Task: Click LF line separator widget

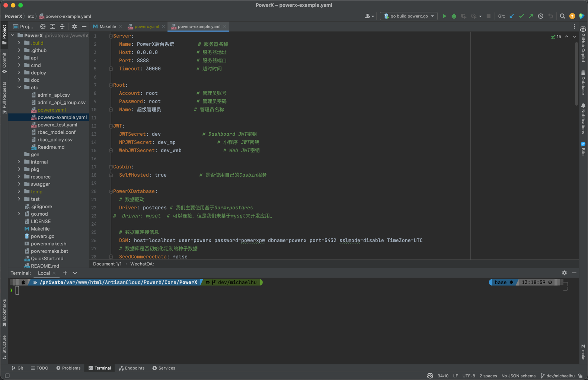Action: tap(456, 376)
